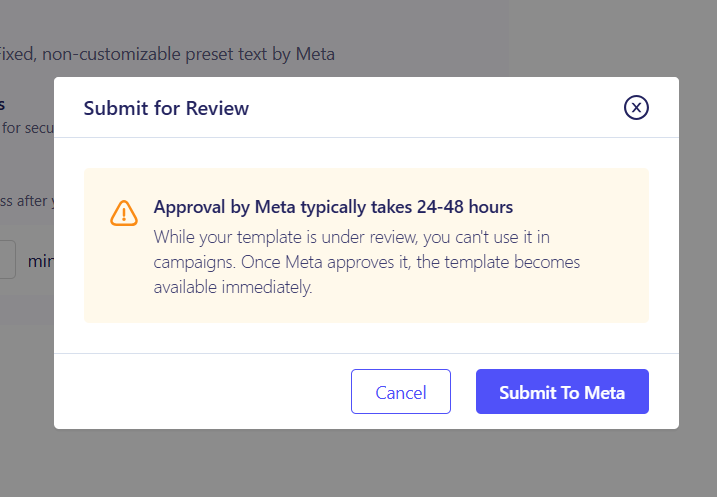Screen dimensions: 717x497
Task: Click the 'While your template is under review' line
Action: [x=351, y=237]
